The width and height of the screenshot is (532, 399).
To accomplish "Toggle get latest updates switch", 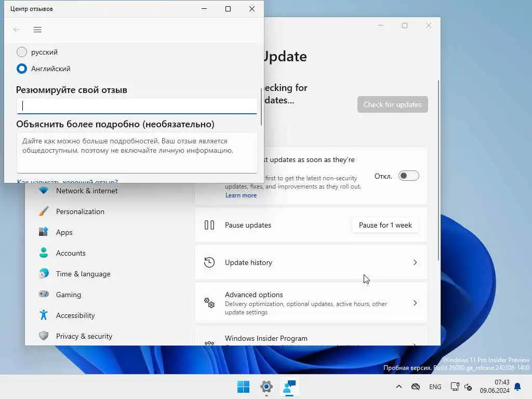I will [x=408, y=176].
